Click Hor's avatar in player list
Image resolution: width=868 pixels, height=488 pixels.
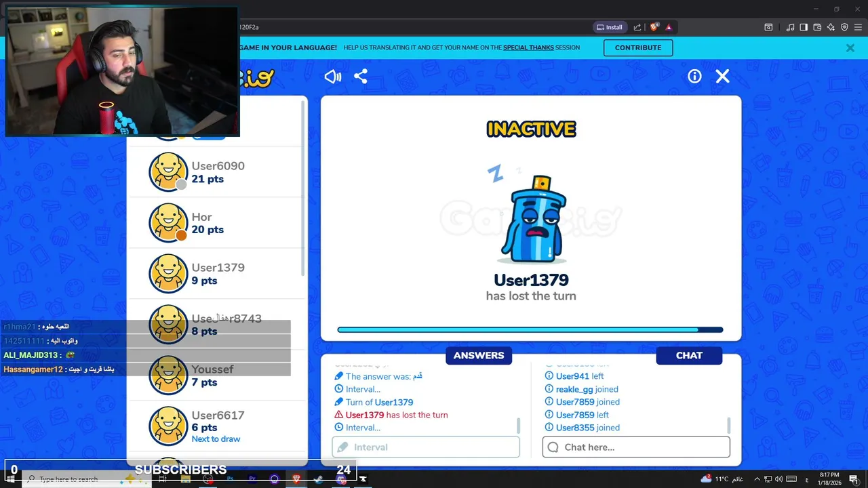(x=168, y=222)
